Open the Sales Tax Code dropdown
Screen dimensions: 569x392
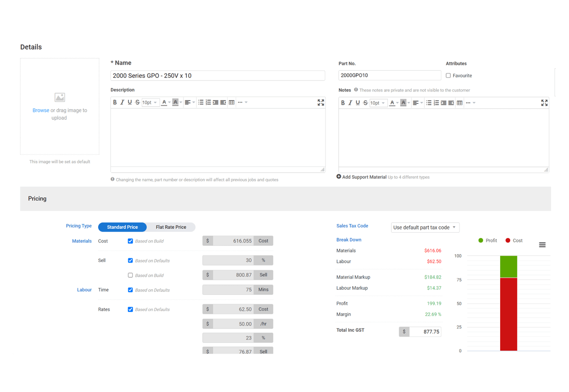425,228
